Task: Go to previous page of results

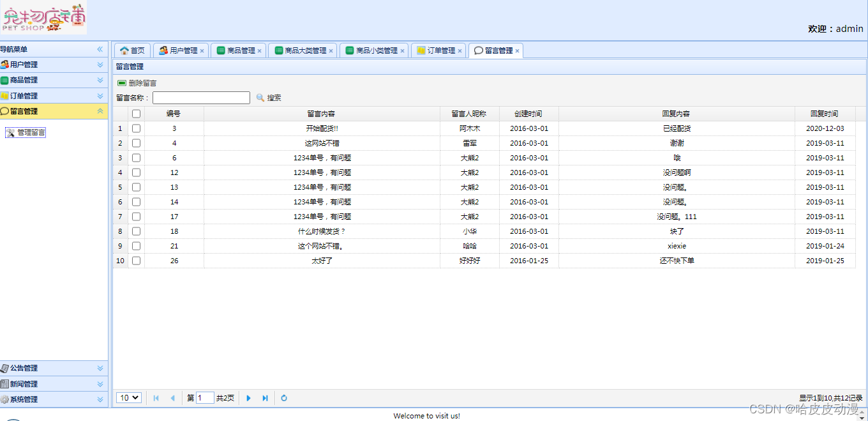Action: (172, 398)
